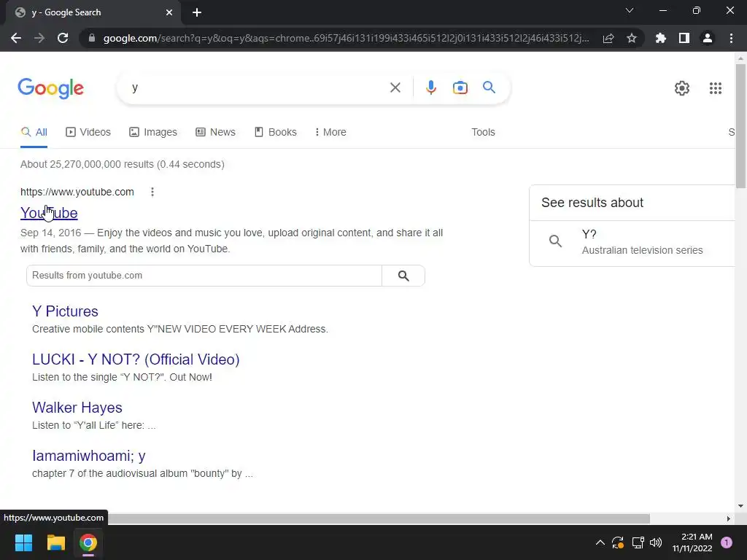This screenshot has height=560, width=747.
Task: Open the Walker Hayes link
Action: [x=77, y=408]
